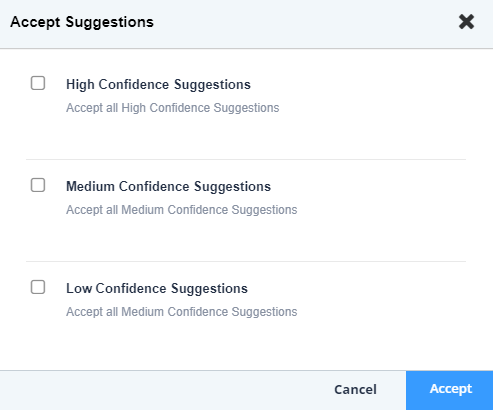Click the divider line below the High Confidence section
The width and height of the screenshot is (493, 410).
coord(246,159)
